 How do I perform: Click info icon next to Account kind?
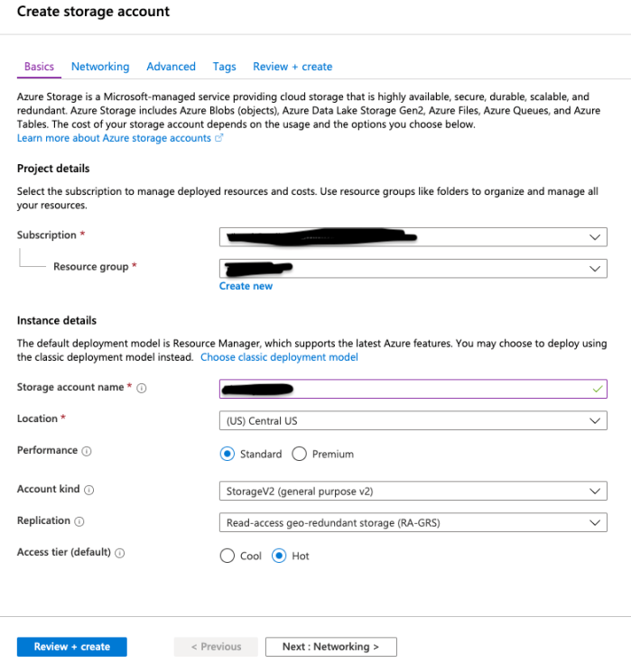(89, 490)
